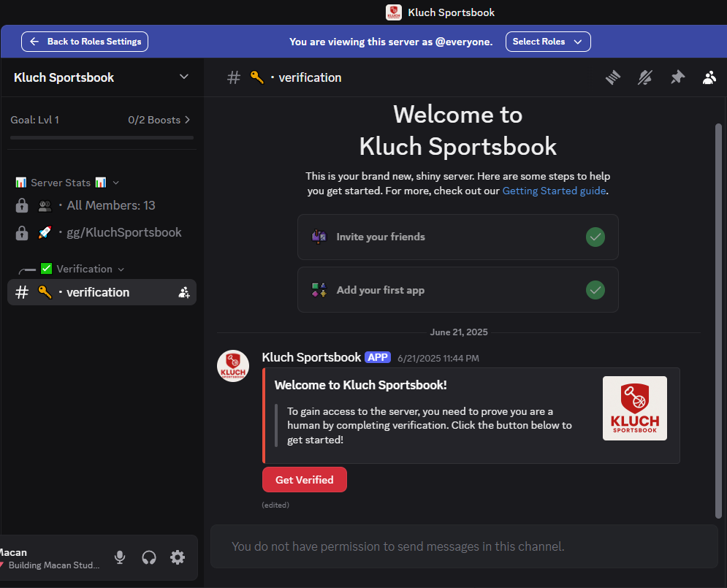This screenshot has height=588, width=727.
Task: Click the hash icon in channel header
Action: [x=234, y=77]
